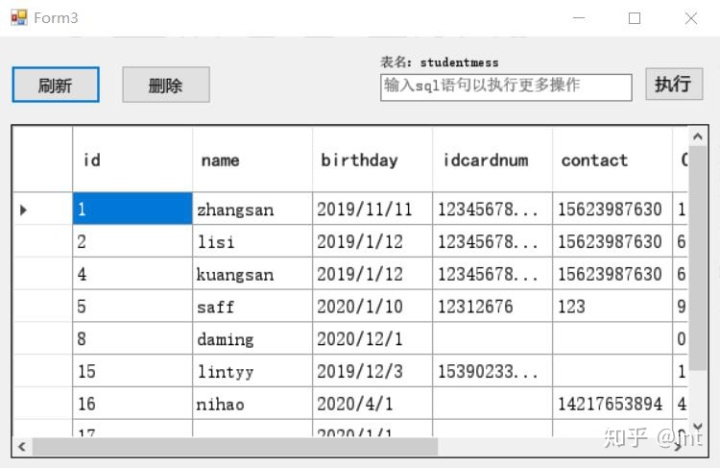Select birthday cell 2020/4/1
The width and height of the screenshot is (720, 468).
[x=372, y=403]
